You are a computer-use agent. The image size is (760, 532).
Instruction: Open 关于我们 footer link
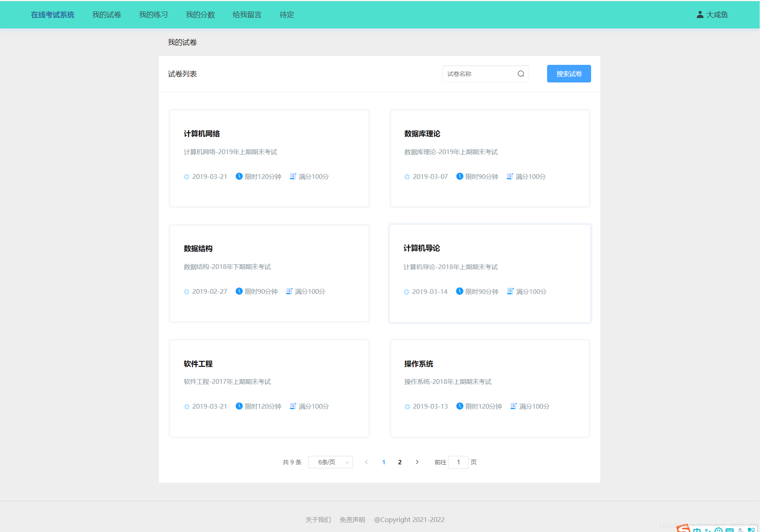point(318,520)
